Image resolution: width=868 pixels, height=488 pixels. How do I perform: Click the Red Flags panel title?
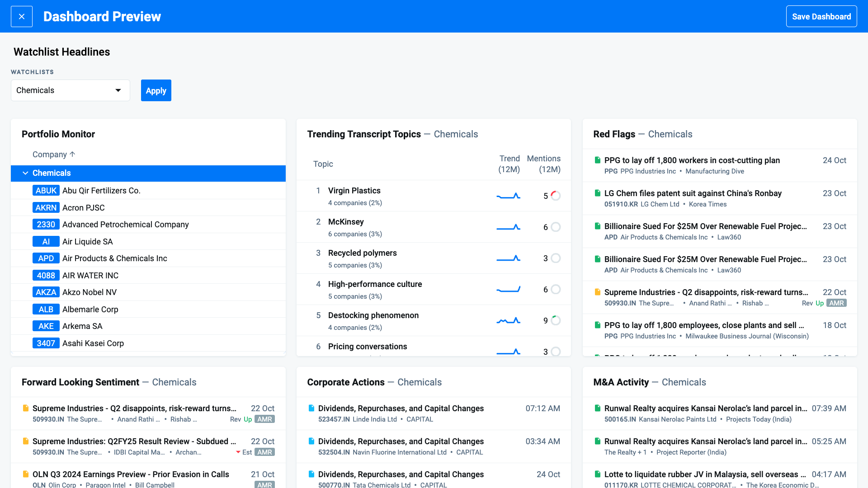coord(614,134)
